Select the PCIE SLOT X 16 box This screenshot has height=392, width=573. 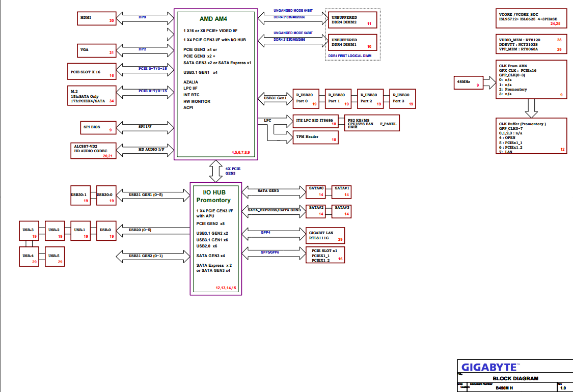pyautogui.click(x=92, y=71)
